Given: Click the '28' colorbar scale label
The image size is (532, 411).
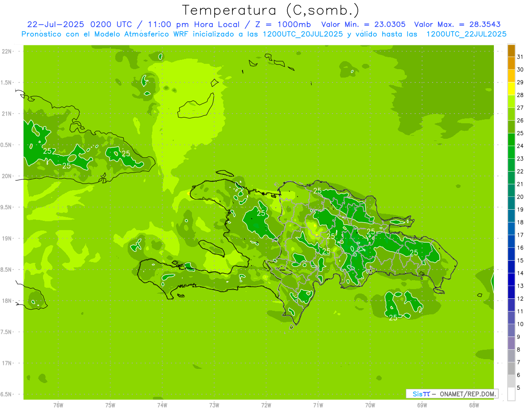Looking at the screenshot, I should pos(520,95).
